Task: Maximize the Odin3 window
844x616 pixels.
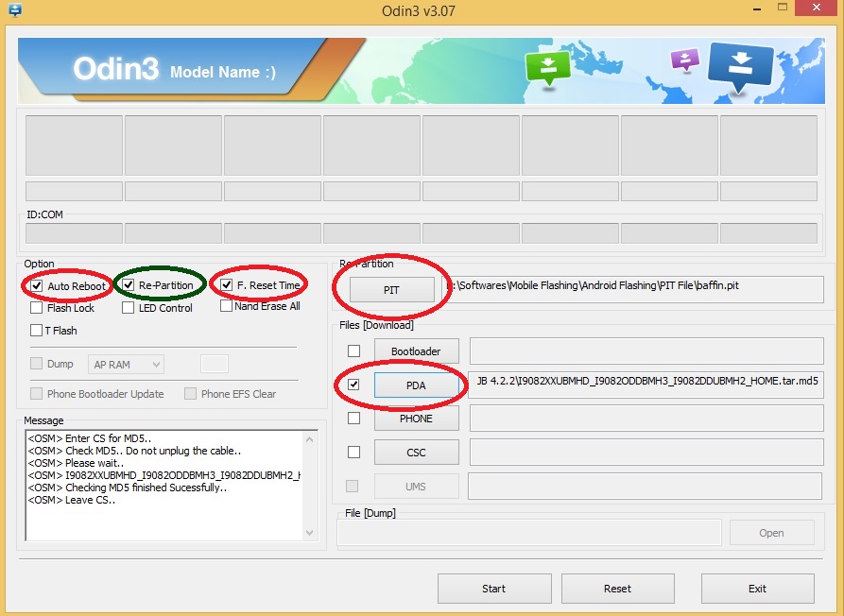Action: click(x=784, y=9)
